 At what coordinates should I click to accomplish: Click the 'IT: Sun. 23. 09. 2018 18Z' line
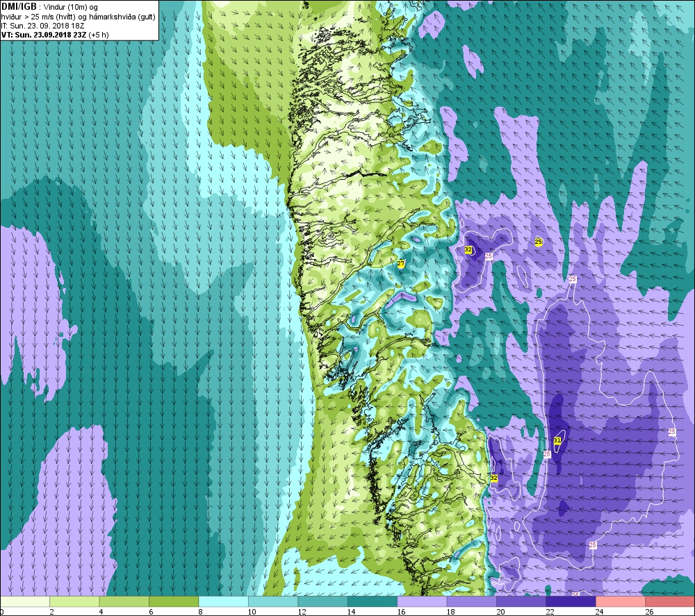point(43,26)
